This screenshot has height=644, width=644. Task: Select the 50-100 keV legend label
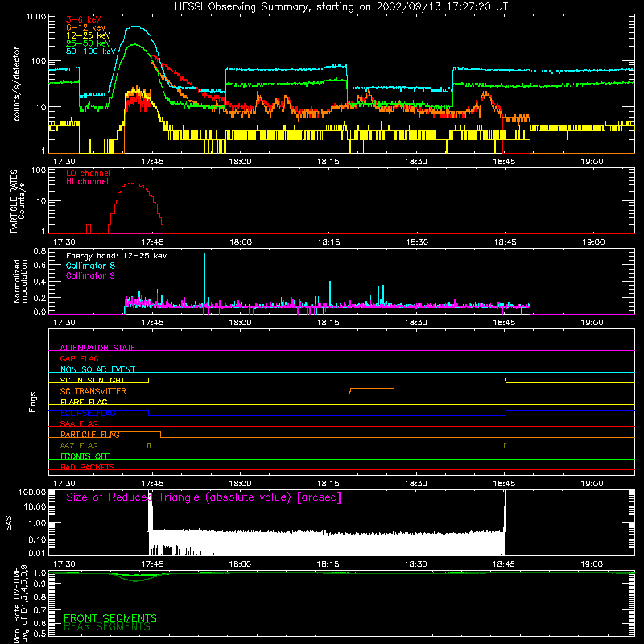[91, 52]
